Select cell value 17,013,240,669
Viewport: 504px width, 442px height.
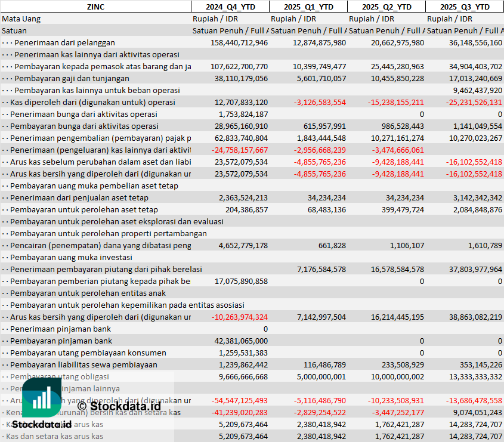(x=475, y=78)
